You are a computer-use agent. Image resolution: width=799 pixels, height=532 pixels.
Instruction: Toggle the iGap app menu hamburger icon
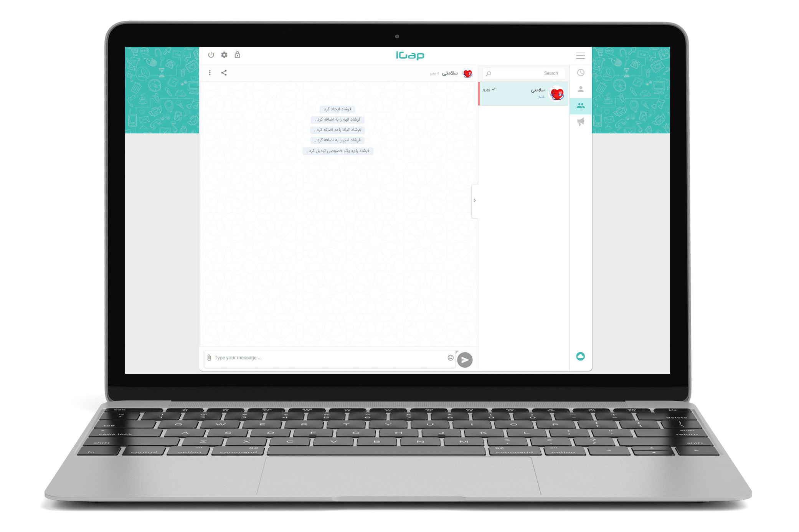coord(580,56)
